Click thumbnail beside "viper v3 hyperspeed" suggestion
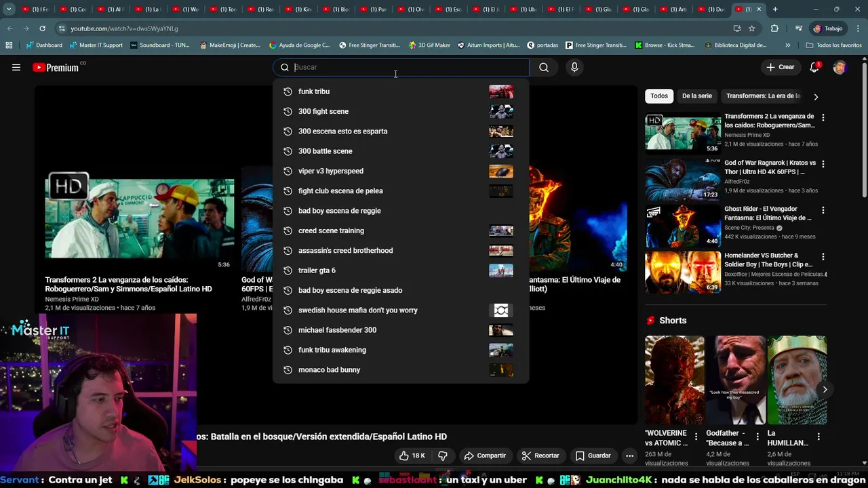The image size is (868, 488). (x=501, y=171)
